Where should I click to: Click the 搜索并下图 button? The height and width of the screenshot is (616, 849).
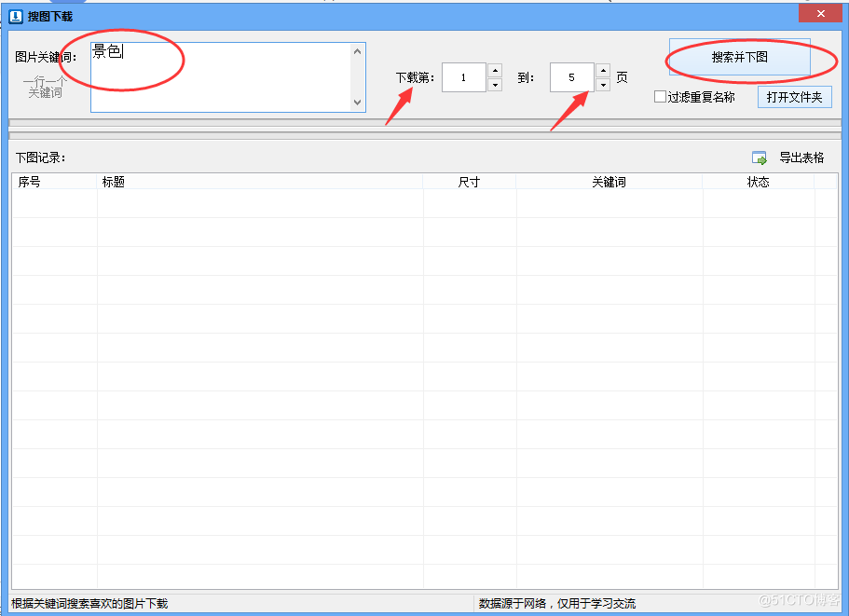pyautogui.click(x=740, y=57)
